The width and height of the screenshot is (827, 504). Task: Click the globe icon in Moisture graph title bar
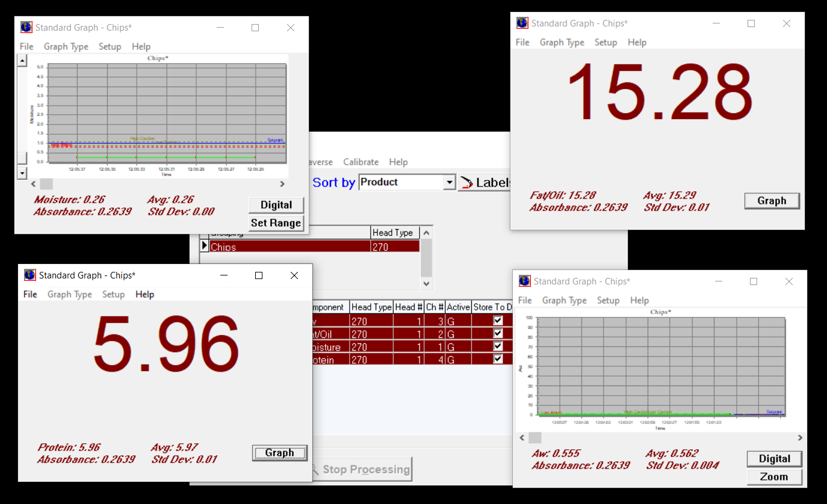[26, 27]
